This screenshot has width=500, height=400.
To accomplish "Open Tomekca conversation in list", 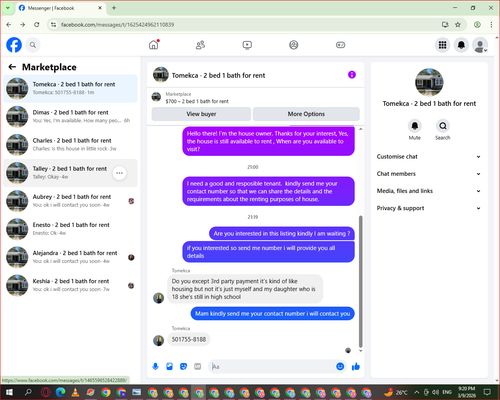I will click(x=70, y=88).
